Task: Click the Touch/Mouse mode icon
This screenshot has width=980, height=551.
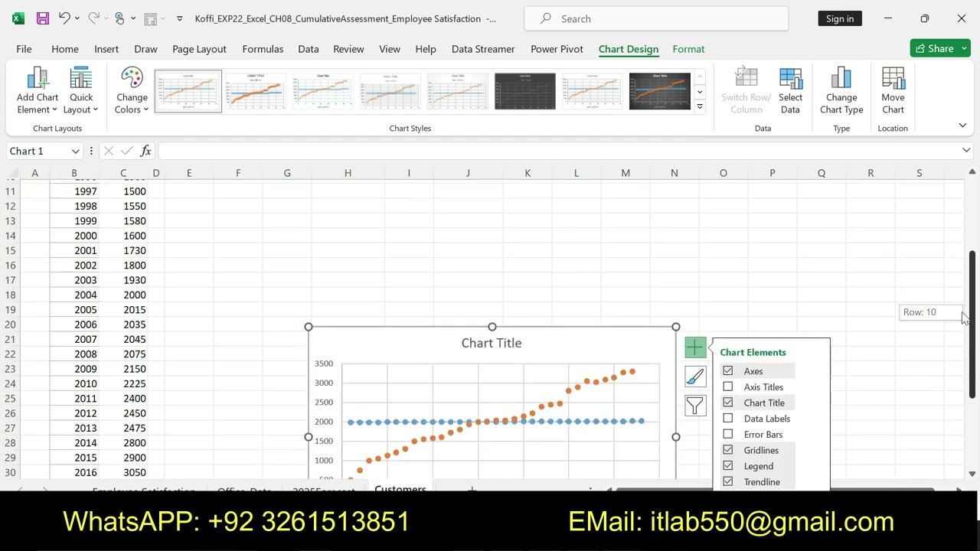Action: point(119,18)
